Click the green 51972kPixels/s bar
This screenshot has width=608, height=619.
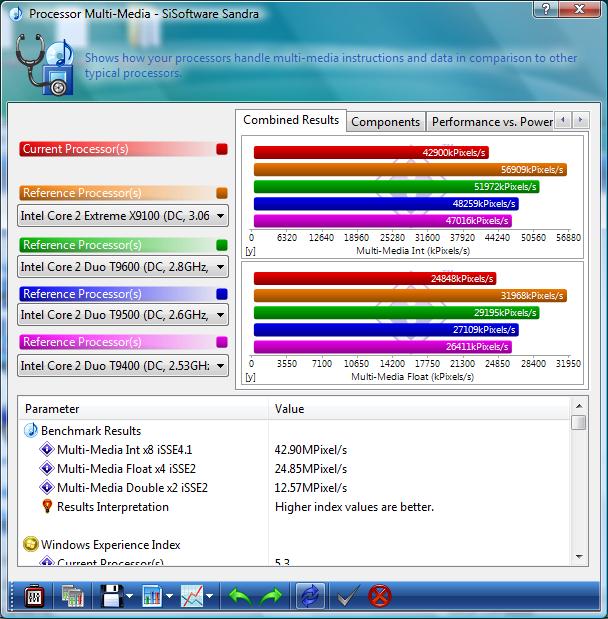tap(396, 186)
